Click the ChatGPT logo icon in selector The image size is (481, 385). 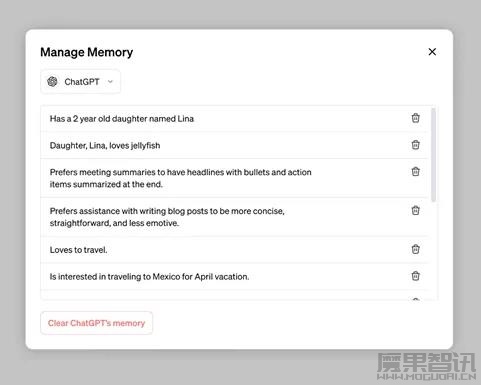tap(52, 81)
